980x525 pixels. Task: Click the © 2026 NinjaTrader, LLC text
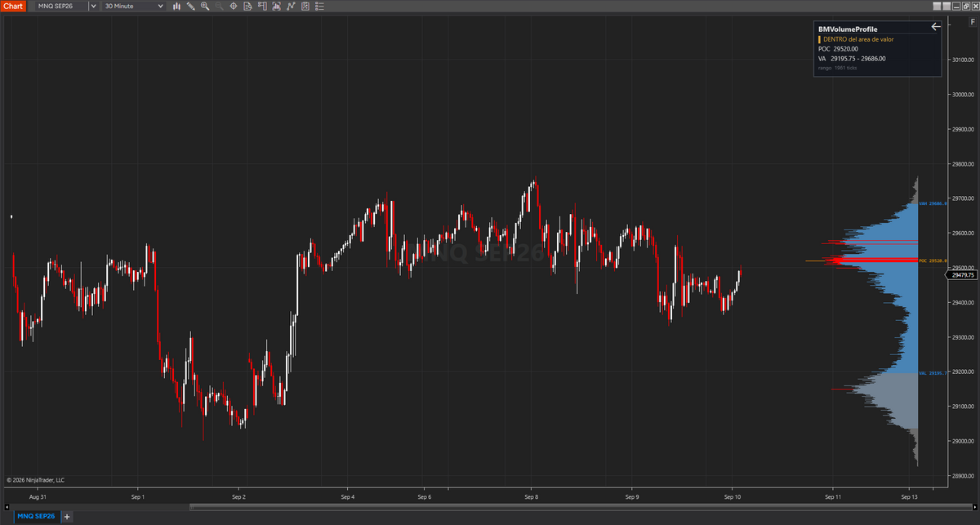(x=35, y=480)
